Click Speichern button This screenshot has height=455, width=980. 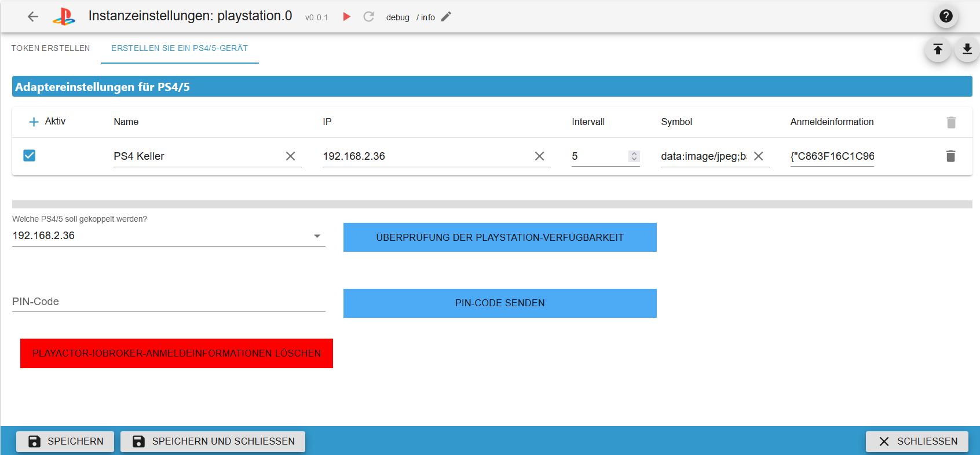tap(65, 442)
